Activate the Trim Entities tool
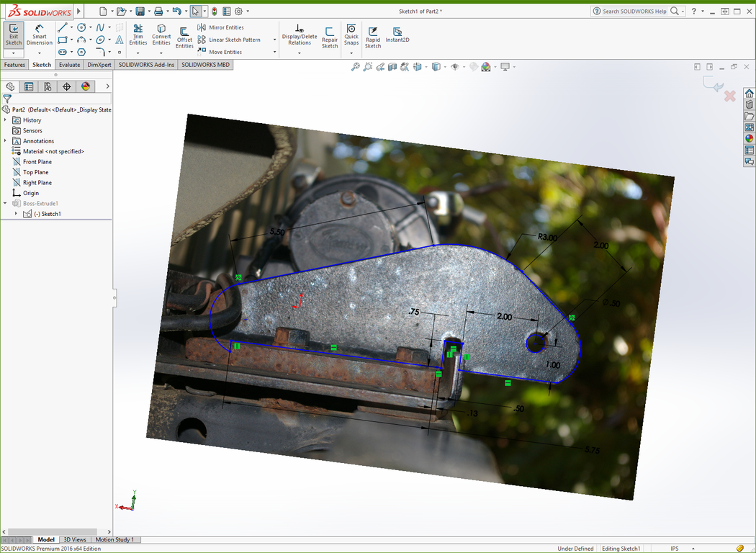The image size is (756, 553). pyautogui.click(x=138, y=35)
